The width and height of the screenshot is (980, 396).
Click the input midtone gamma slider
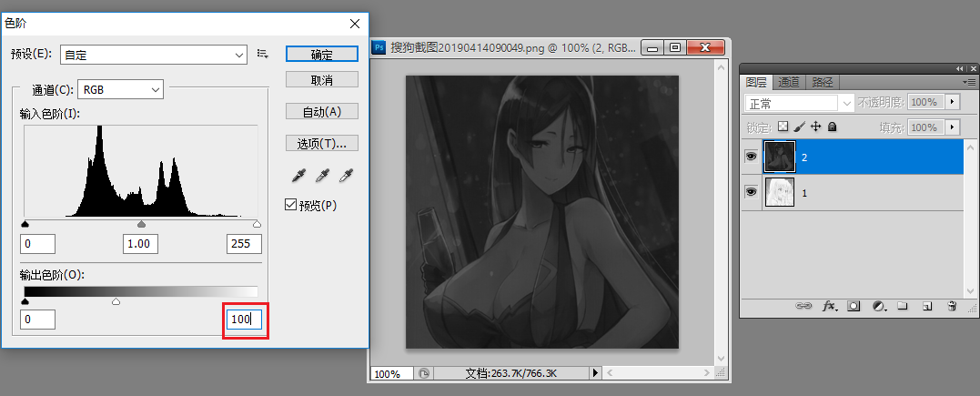(x=141, y=223)
